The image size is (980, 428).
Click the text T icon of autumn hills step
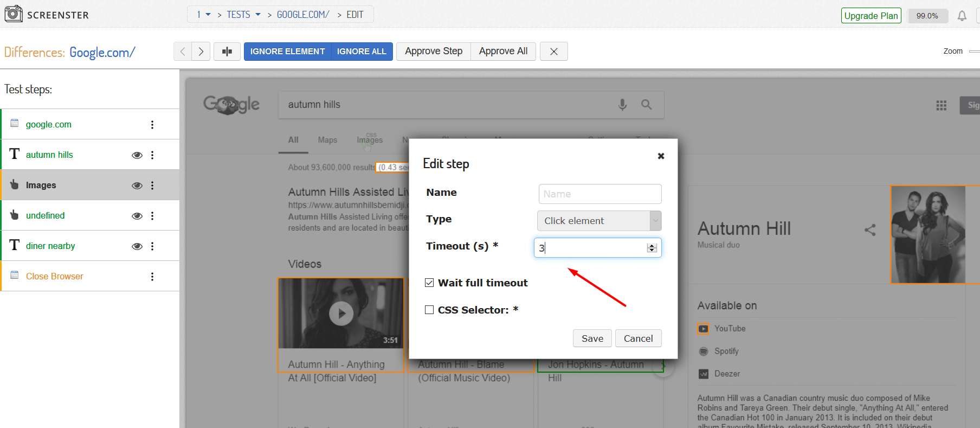(x=15, y=154)
